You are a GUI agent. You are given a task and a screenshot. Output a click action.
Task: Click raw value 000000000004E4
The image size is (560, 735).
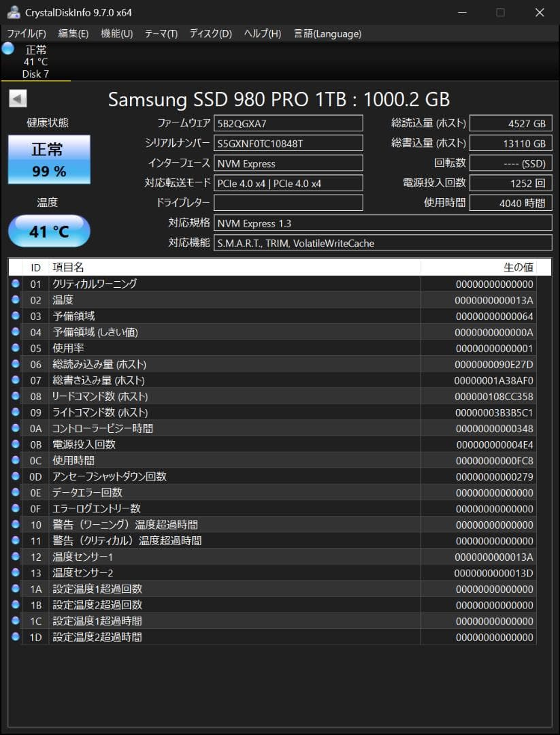coord(495,444)
